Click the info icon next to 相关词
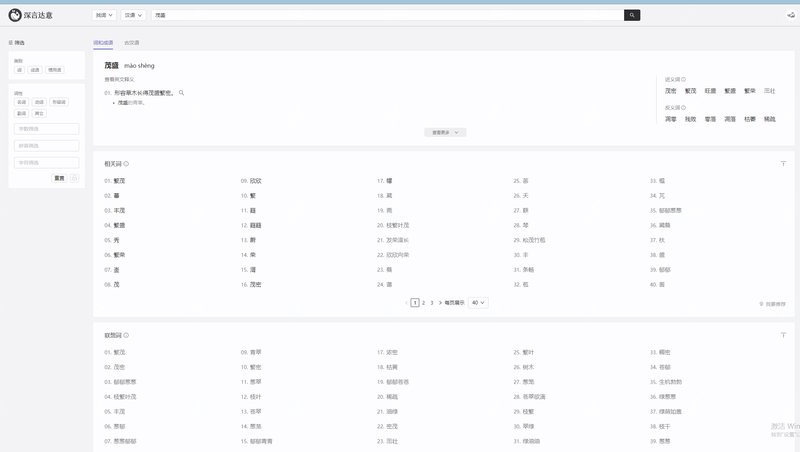 coord(126,163)
